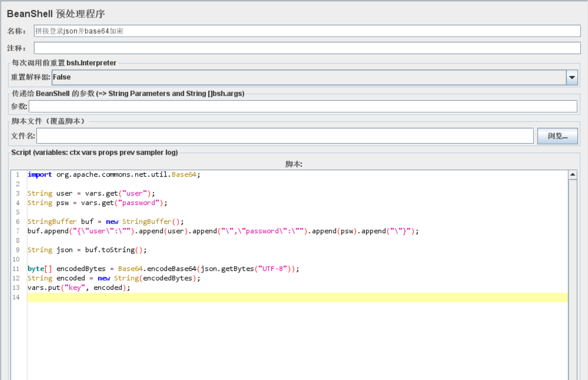Click the new StringBuffer() line
This screenshot has height=380, width=588.
(105, 222)
